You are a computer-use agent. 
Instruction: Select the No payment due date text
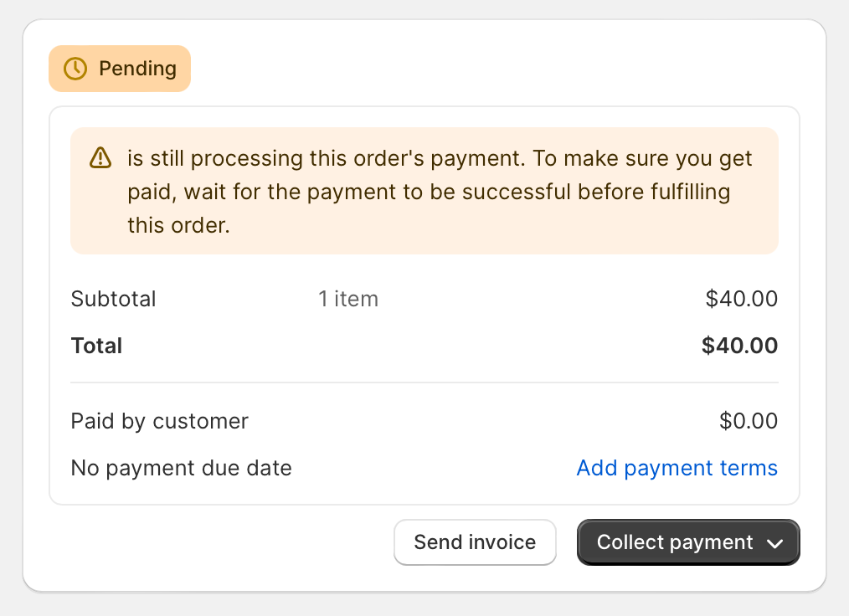click(182, 468)
